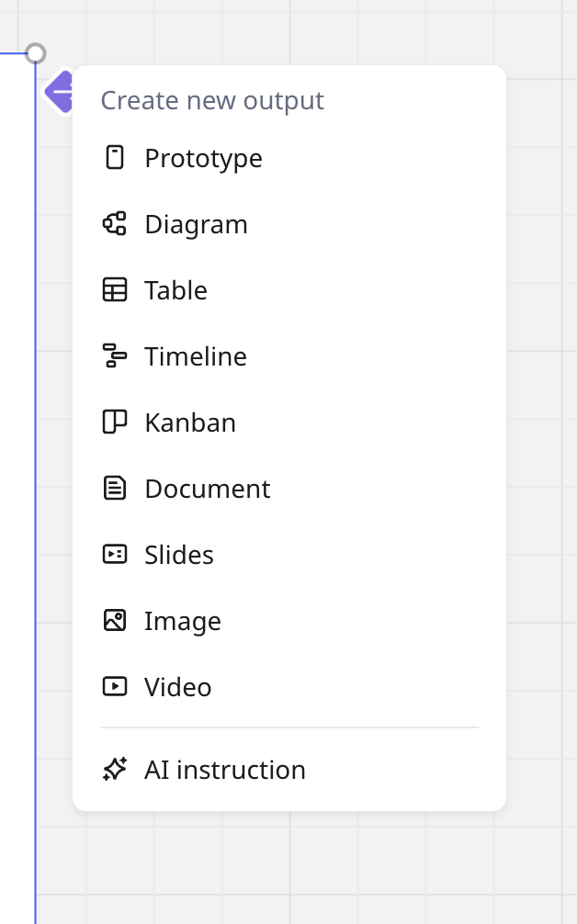Click the purple diamond node button
577x924 pixels.
coord(59,91)
